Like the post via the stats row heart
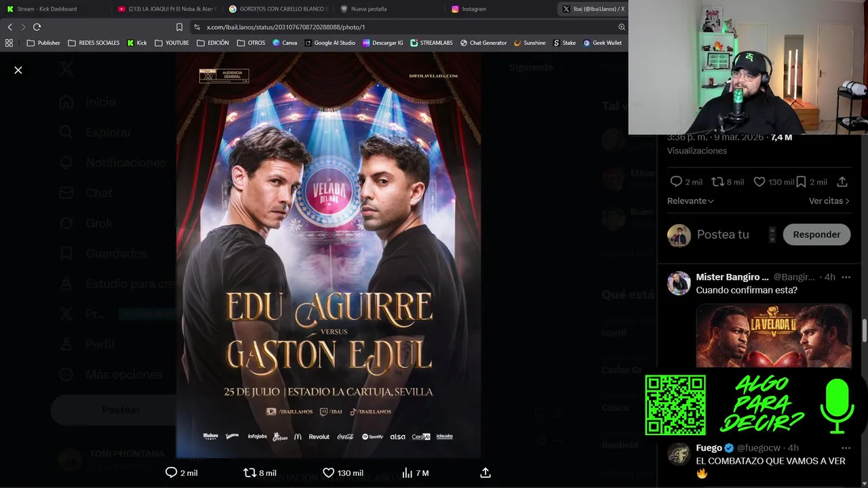Image resolution: width=868 pixels, height=488 pixels. [x=759, y=182]
